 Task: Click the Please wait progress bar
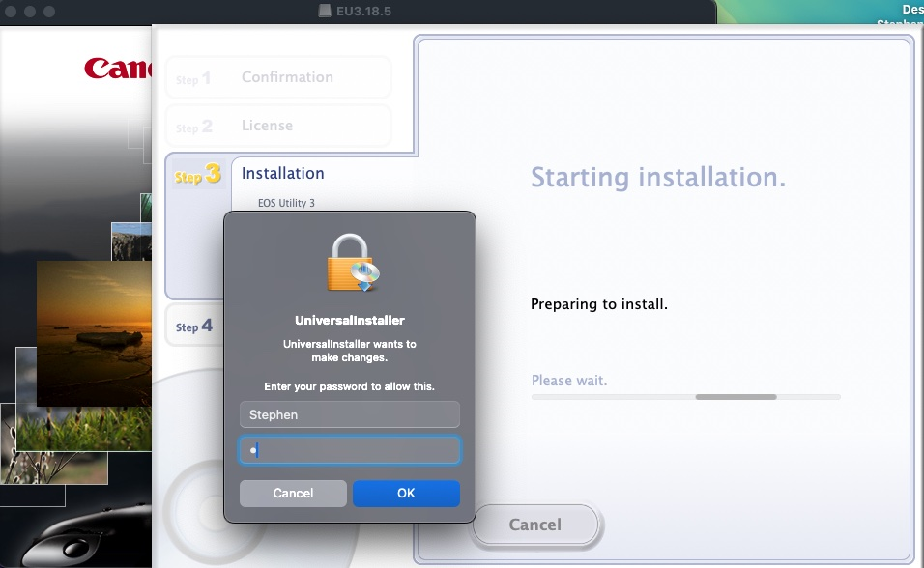click(x=685, y=397)
